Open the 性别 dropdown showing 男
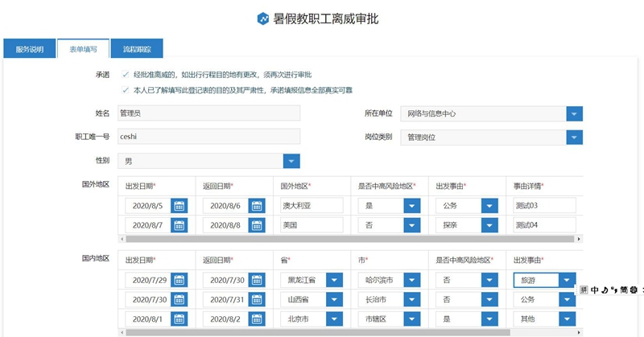Image resolution: width=644 pixels, height=337 pixels. click(291, 162)
